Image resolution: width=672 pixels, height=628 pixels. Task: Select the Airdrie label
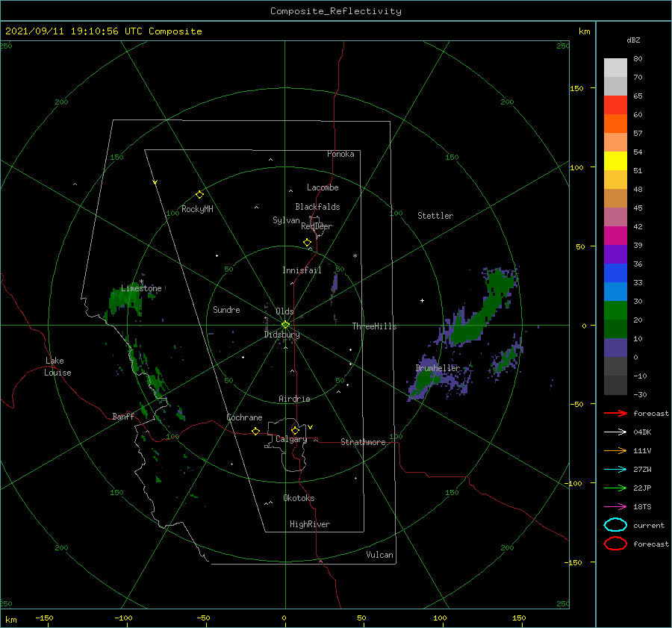click(294, 399)
